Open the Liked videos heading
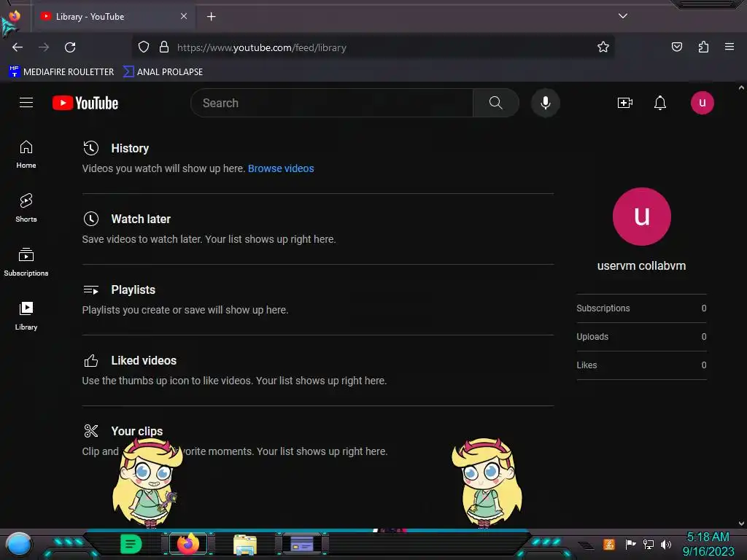Image resolution: width=747 pixels, height=560 pixels. point(144,360)
